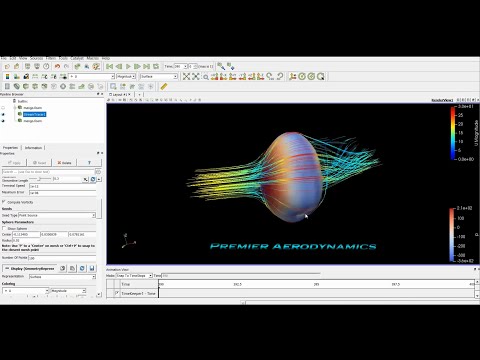
Task: Click the Apply button
Action: click(14, 163)
